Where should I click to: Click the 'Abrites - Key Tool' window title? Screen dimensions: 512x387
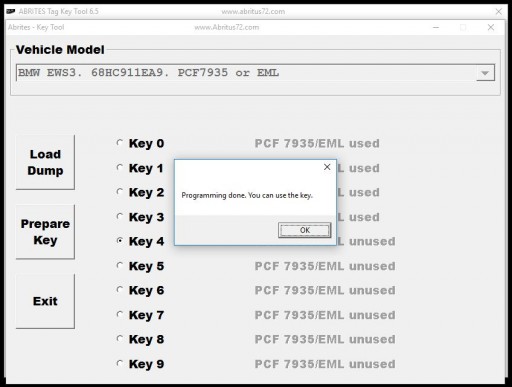click(x=36, y=27)
